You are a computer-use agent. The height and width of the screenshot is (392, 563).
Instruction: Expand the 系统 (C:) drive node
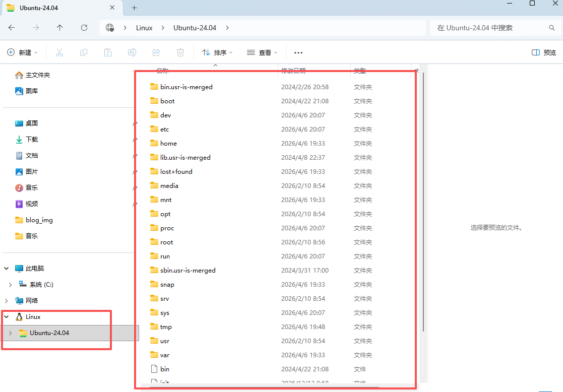click(11, 285)
